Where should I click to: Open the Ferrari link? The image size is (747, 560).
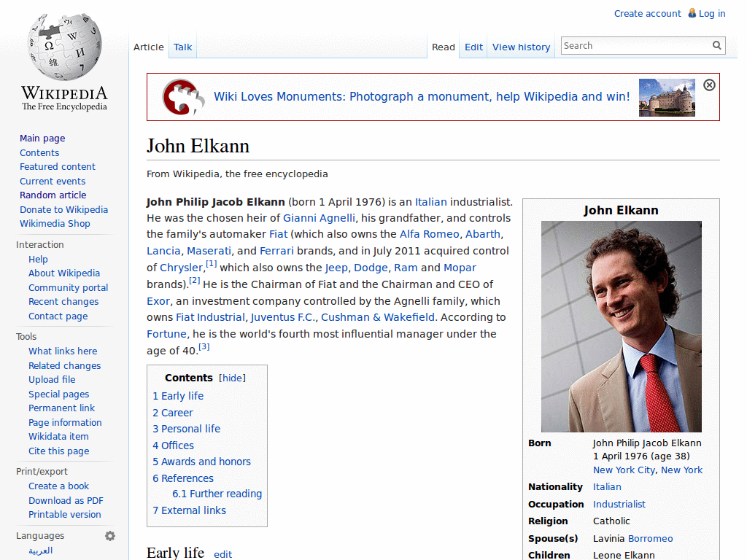pos(276,251)
